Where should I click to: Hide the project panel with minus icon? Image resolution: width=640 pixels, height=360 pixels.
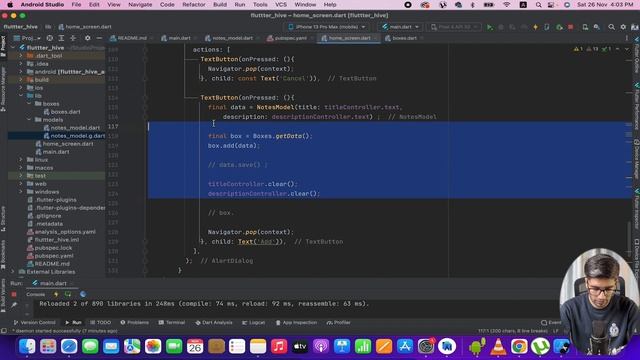[x=99, y=38]
